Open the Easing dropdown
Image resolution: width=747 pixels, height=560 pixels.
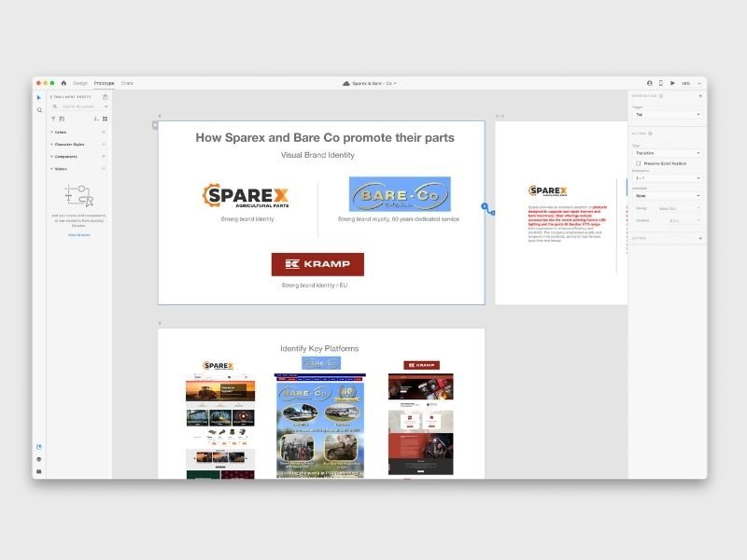click(x=680, y=208)
